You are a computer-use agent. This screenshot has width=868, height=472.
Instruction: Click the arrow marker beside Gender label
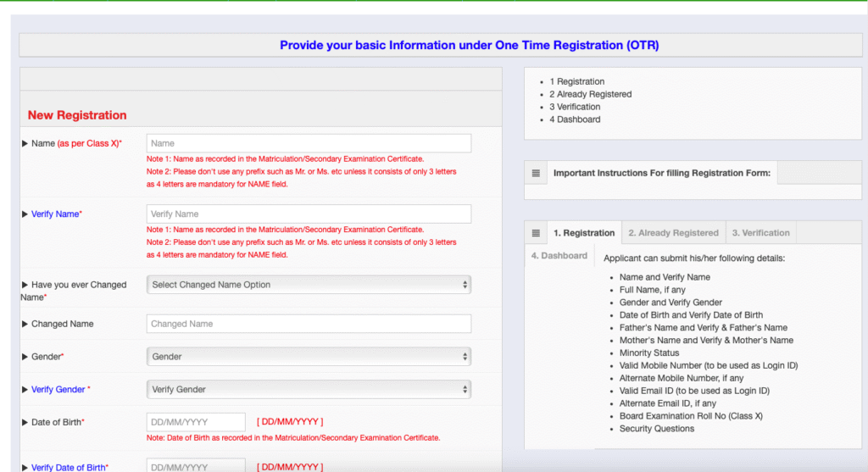[x=25, y=357]
